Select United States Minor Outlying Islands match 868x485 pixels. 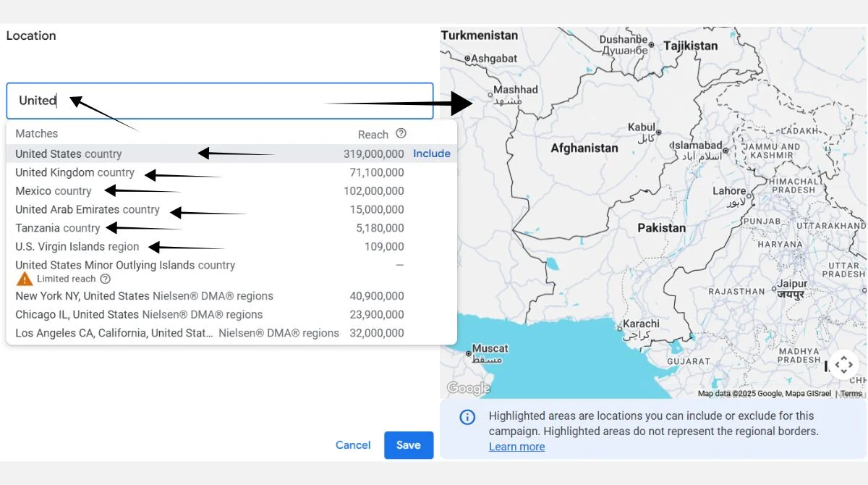(x=231, y=271)
